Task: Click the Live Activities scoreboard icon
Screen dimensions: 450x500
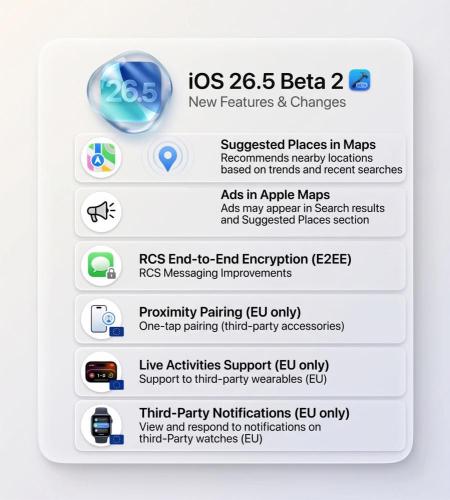Action: (101, 372)
